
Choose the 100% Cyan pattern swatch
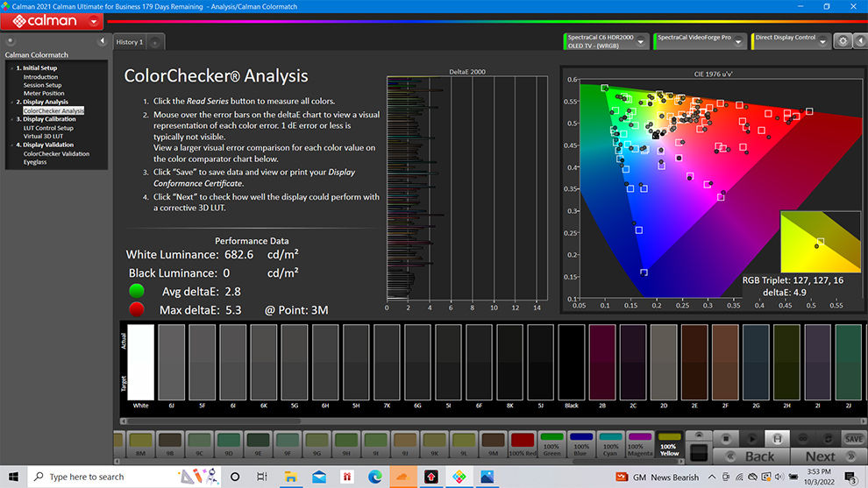click(x=610, y=444)
